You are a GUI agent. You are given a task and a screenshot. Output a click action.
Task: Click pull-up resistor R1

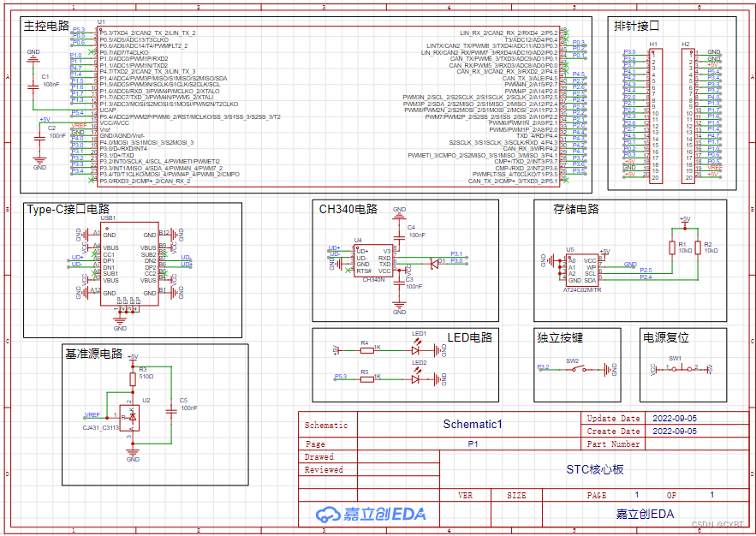pos(672,247)
